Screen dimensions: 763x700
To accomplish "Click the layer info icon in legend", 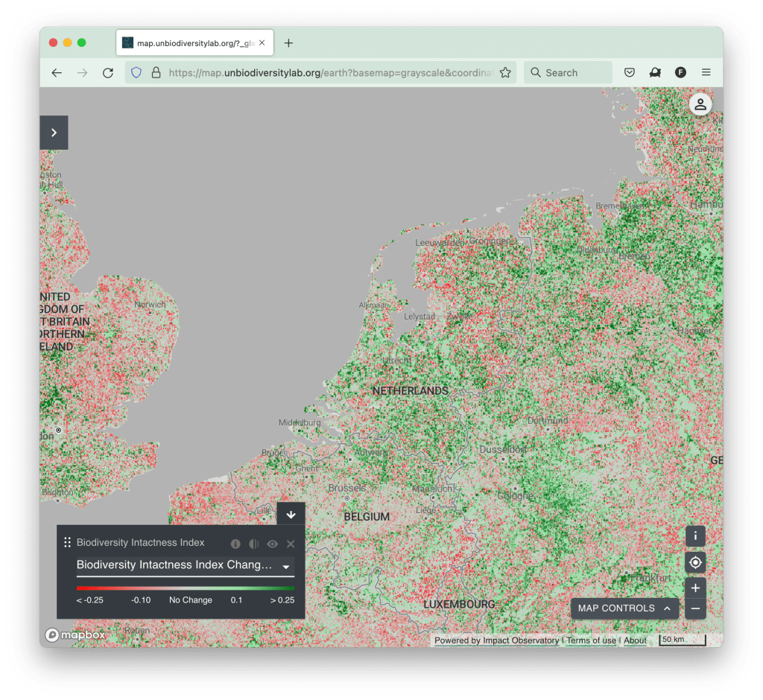I will (x=235, y=544).
